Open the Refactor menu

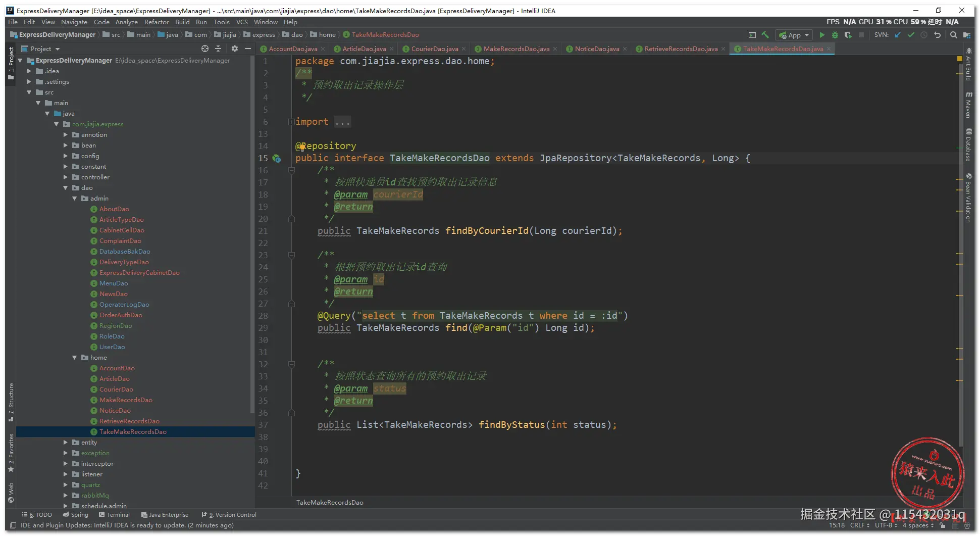pos(157,22)
